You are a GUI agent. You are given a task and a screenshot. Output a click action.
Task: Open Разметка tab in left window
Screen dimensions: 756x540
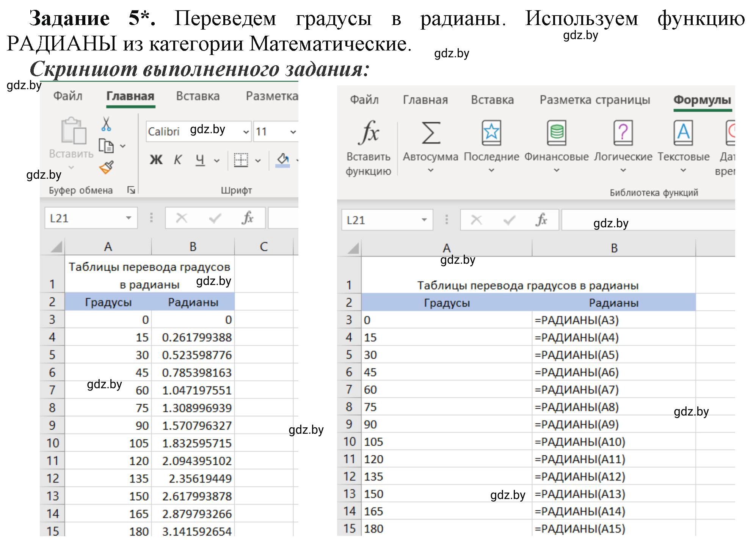coord(272,96)
